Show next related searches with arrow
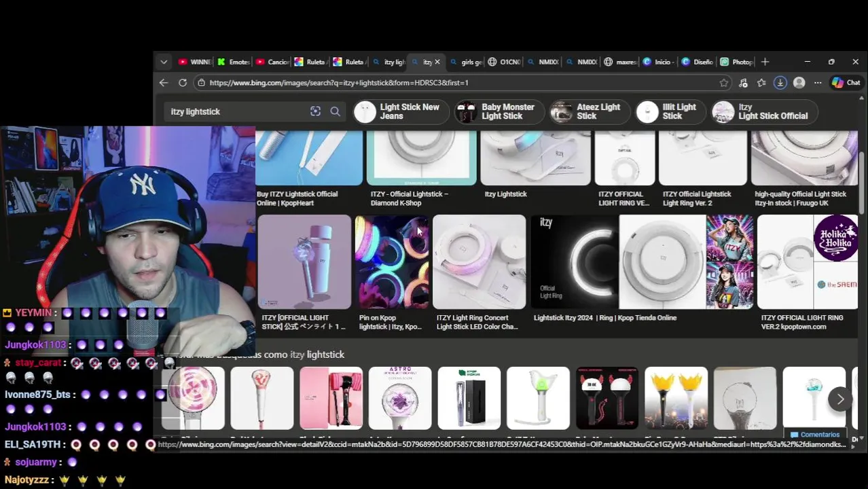Image resolution: width=868 pixels, height=489 pixels. [840, 399]
